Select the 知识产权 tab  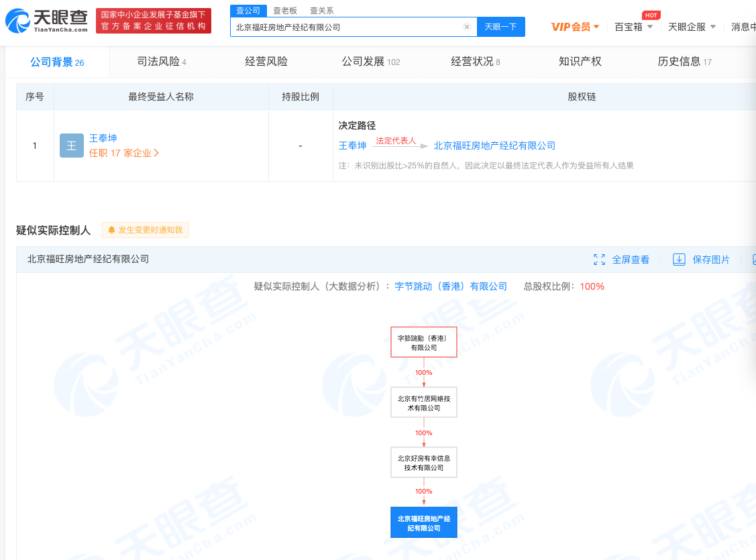(580, 62)
